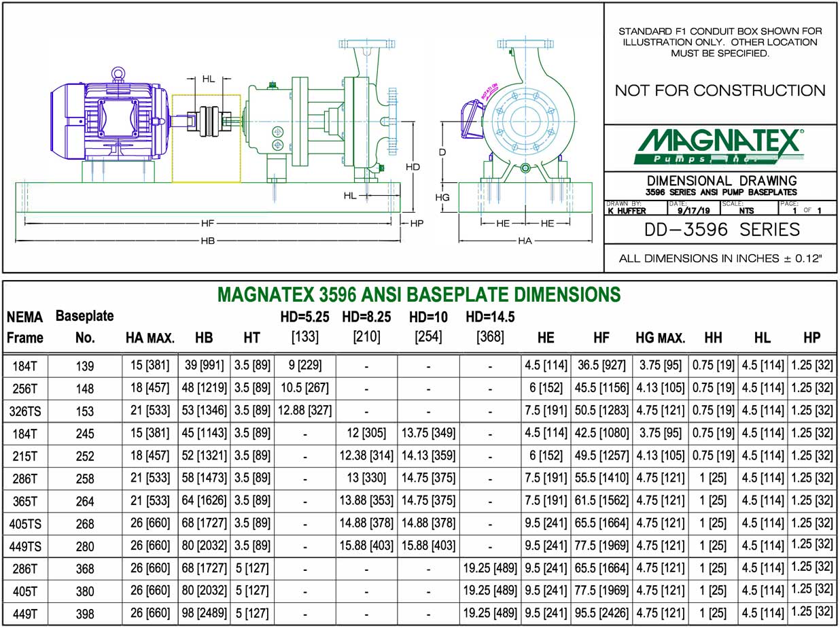
Task: Click the "DD-3596 SERIES" drawing number
Action: pos(722,230)
